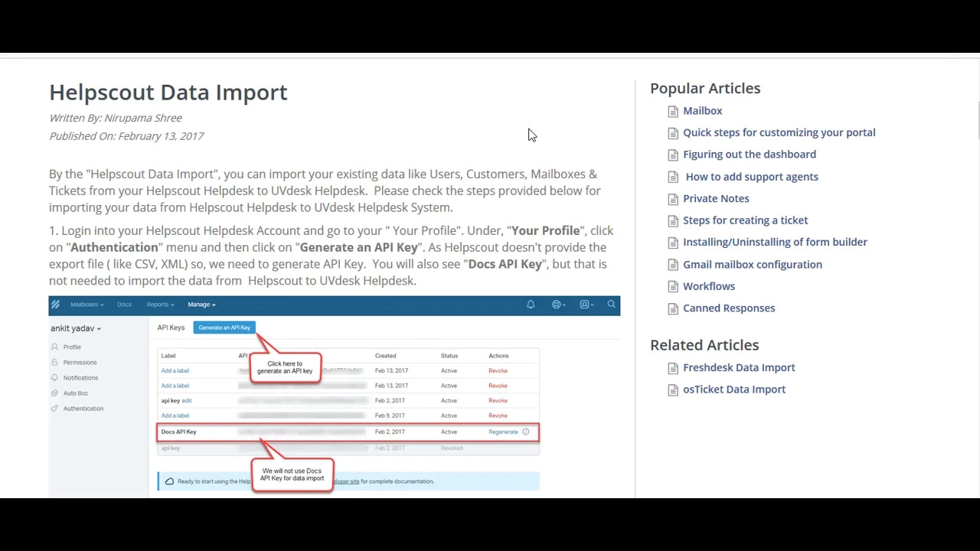Open the Figuring out the dashboard article
Screen dimensions: 980x551
click(749, 155)
